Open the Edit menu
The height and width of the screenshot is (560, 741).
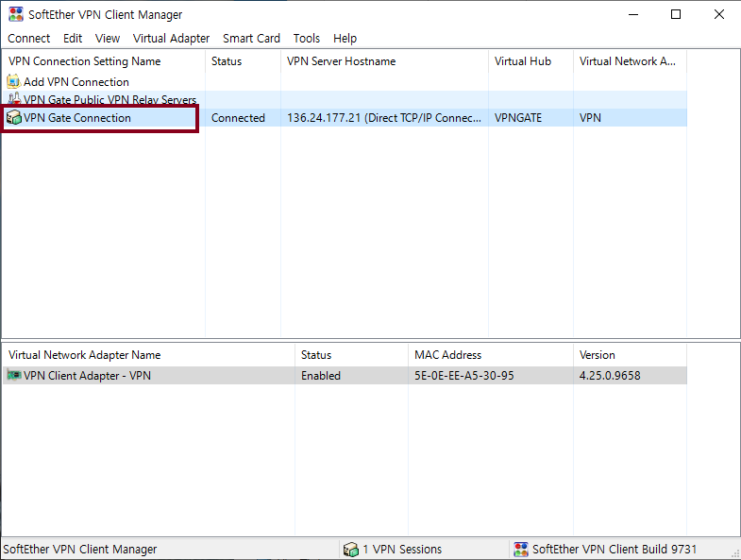pyautogui.click(x=73, y=39)
